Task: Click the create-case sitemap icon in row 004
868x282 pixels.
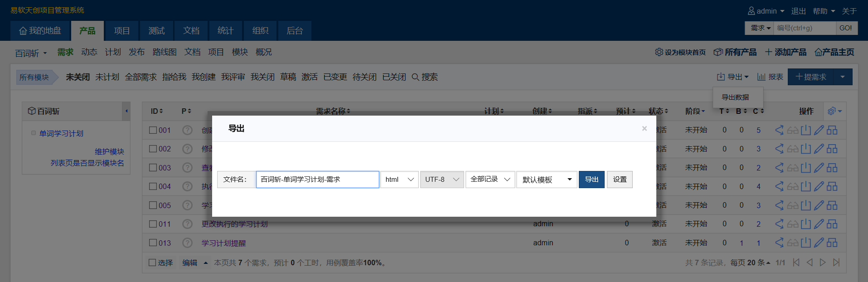Action: [832, 186]
